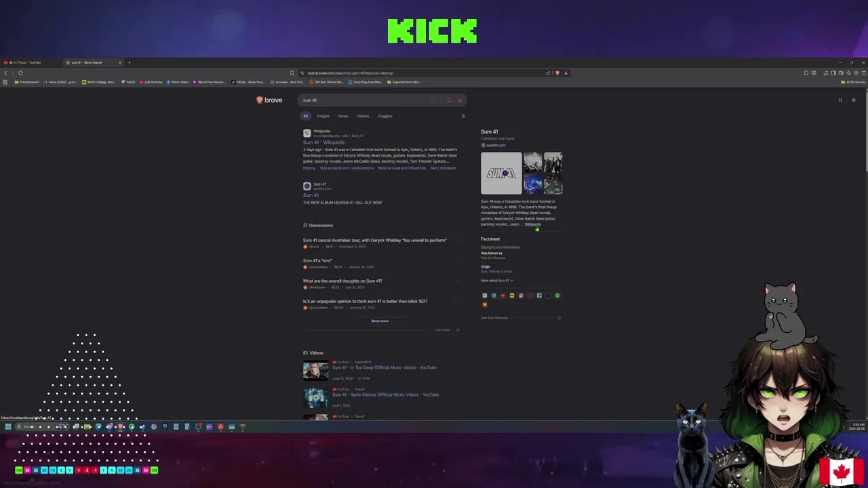Switch to the Goggles search tab
868x488 pixels.
point(385,116)
